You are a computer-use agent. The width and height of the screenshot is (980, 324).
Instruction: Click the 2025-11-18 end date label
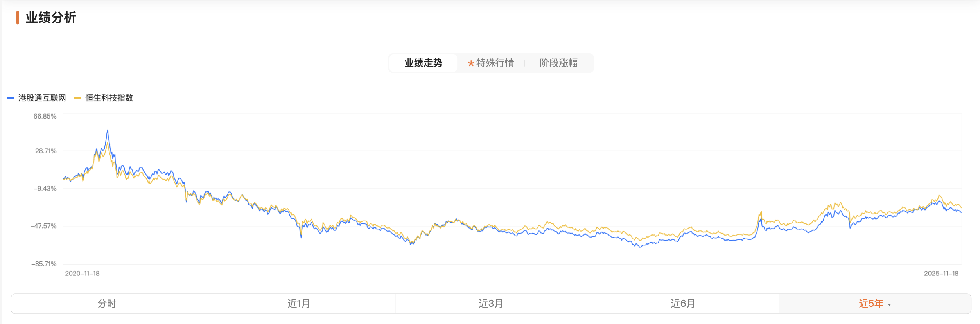941,274
